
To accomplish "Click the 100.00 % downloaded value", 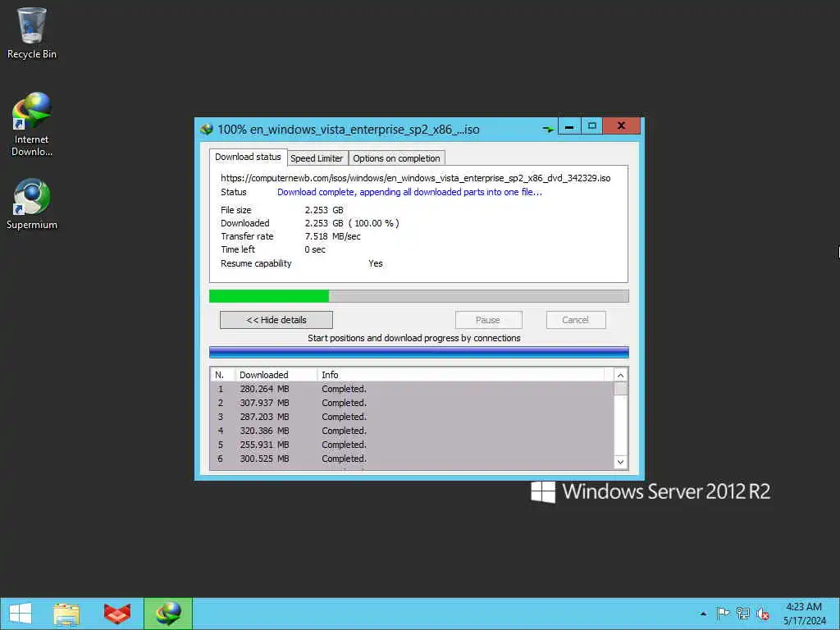I will pyautogui.click(x=374, y=223).
